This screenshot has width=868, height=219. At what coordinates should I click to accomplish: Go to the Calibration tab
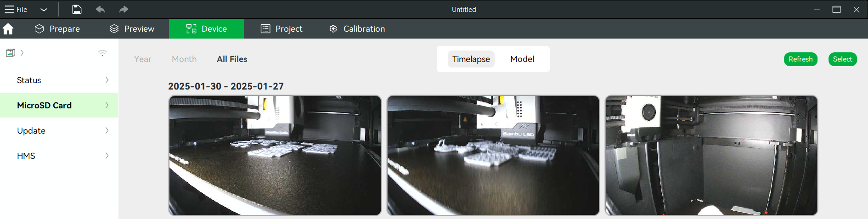coord(357,29)
